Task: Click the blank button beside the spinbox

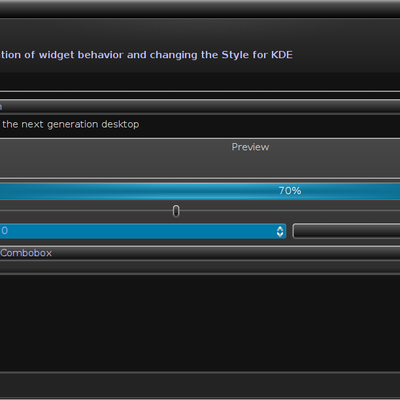Action: click(x=346, y=231)
